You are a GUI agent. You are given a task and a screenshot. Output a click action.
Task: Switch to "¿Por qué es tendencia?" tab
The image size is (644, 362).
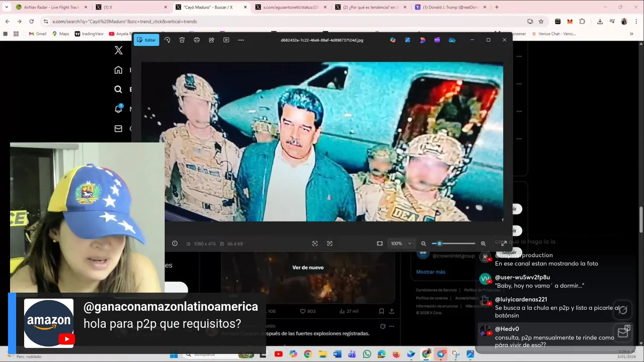(x=371, y=7)
